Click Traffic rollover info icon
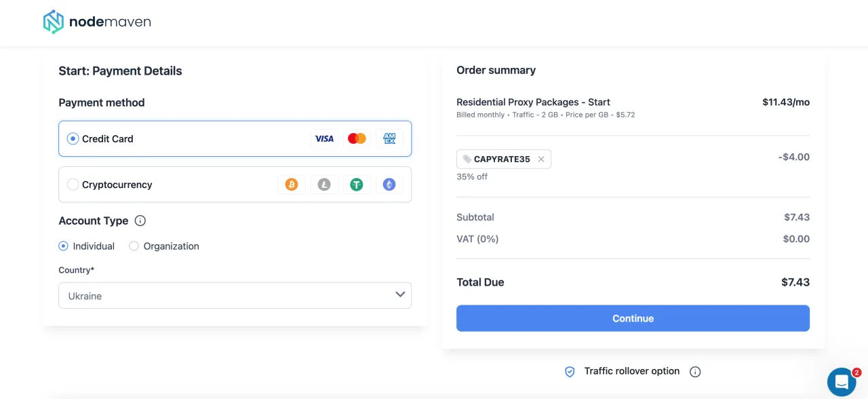 (695, 372)
